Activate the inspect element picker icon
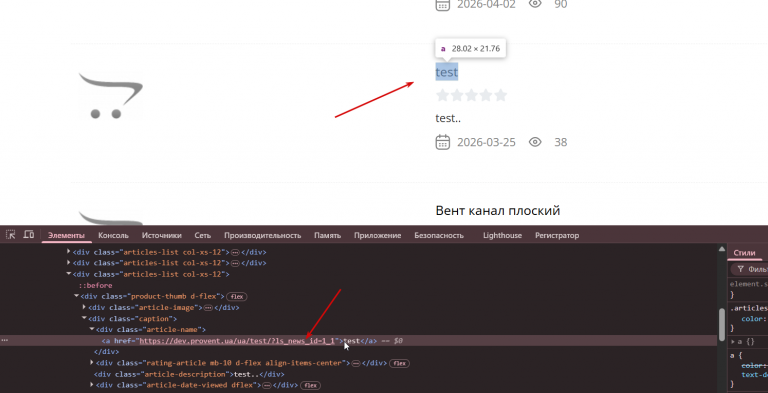 click(x=10, y=235)
